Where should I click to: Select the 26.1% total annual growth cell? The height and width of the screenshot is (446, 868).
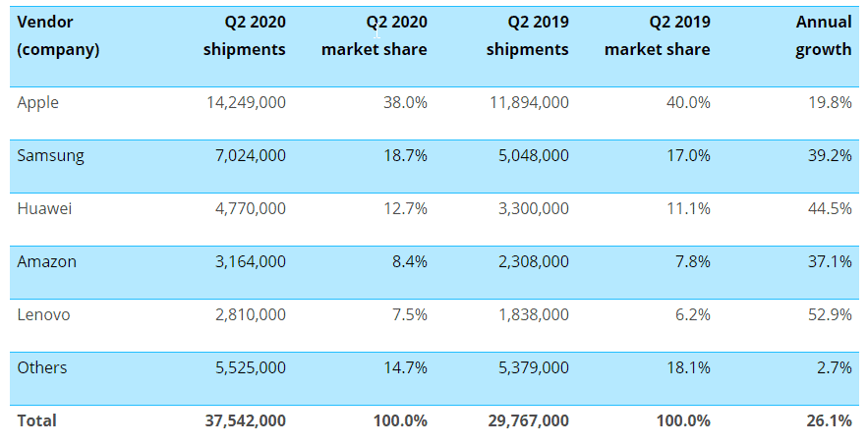[x=830, y=420]
